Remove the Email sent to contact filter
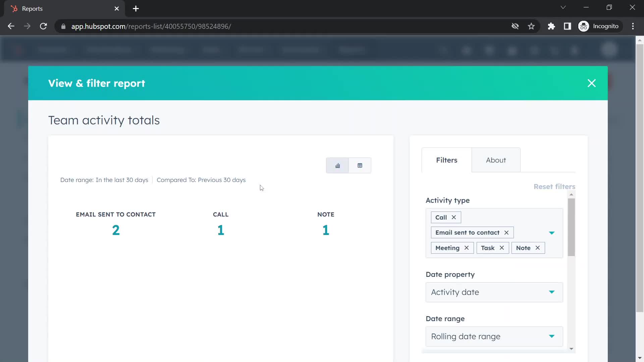The width and height of the screenshot is (644, 362). [x=506, y=232]
